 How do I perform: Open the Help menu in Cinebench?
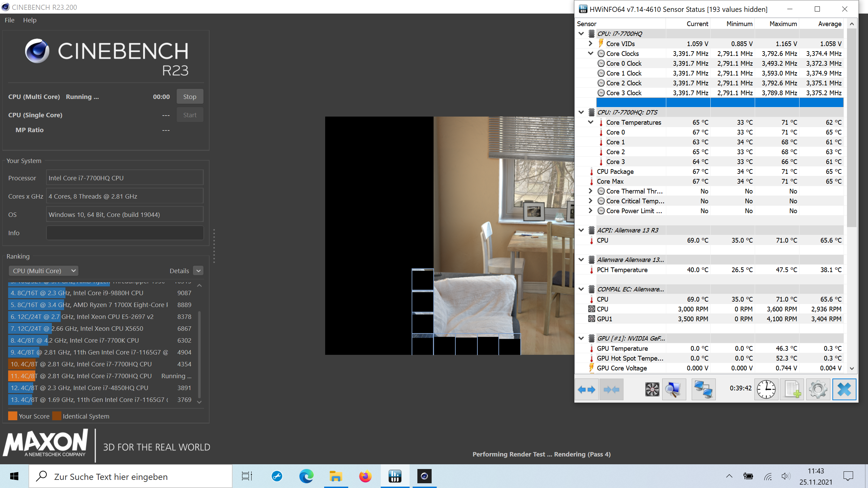pos(29,20)
